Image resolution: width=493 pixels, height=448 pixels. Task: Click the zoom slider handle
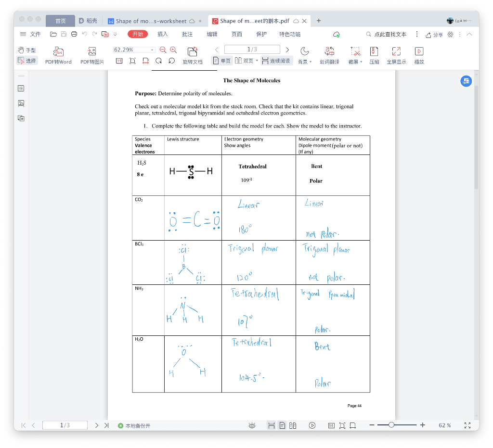pos(391,425)
